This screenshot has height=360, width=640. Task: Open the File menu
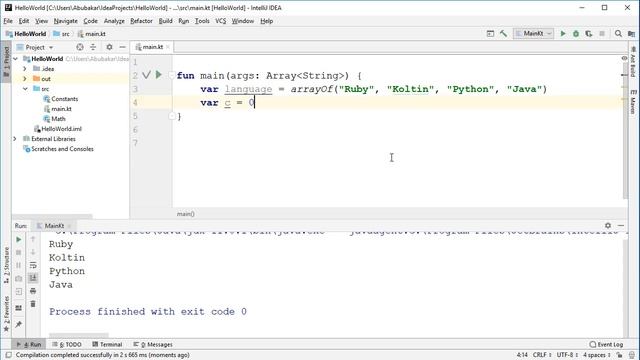point(8,21)
